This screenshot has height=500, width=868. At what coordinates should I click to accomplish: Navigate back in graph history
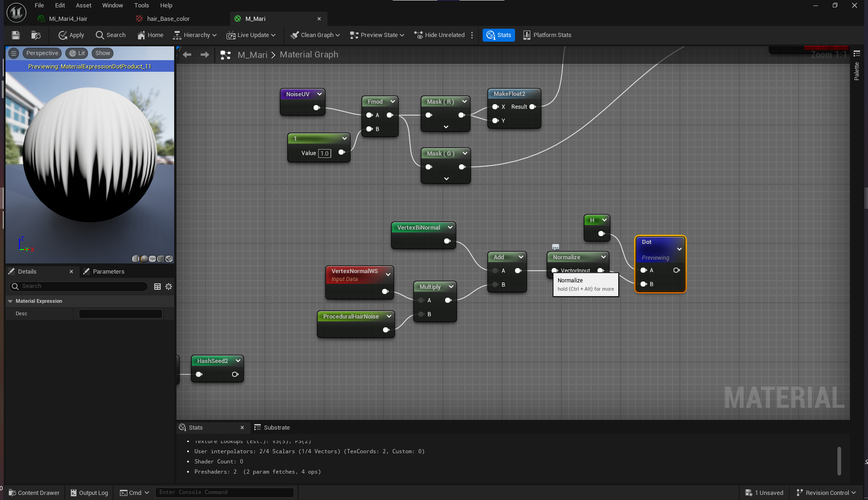pyautogui.click(x=187, y=55)
